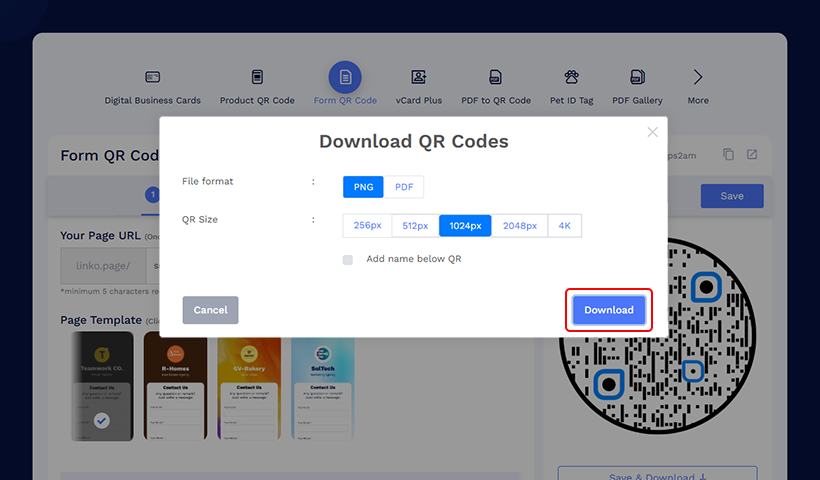Click the Save & Download button
820x480 pixels.
click(657, 473)
